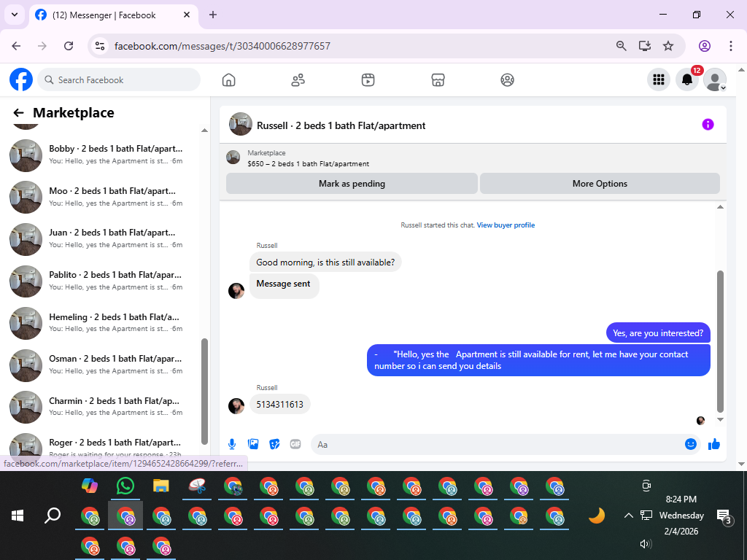Viewport: 747px width, 560px height.
Task: Install app icon in address bar
Action: pos(645,46)
